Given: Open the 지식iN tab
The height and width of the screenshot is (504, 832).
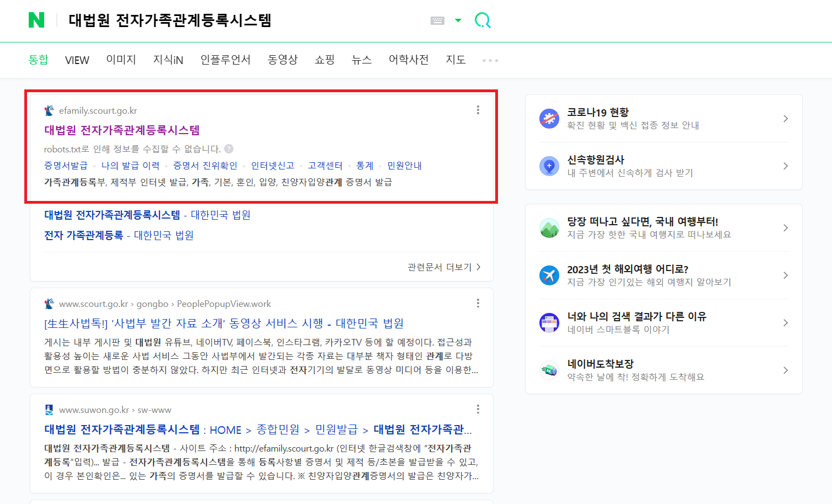Looking at the screenshot, I should coord(168,60).
